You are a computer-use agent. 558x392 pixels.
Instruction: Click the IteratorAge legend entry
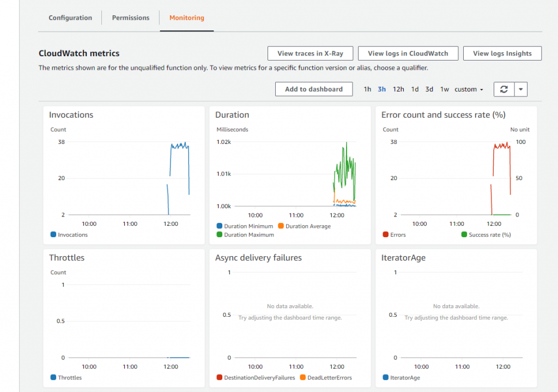point(404,377)
